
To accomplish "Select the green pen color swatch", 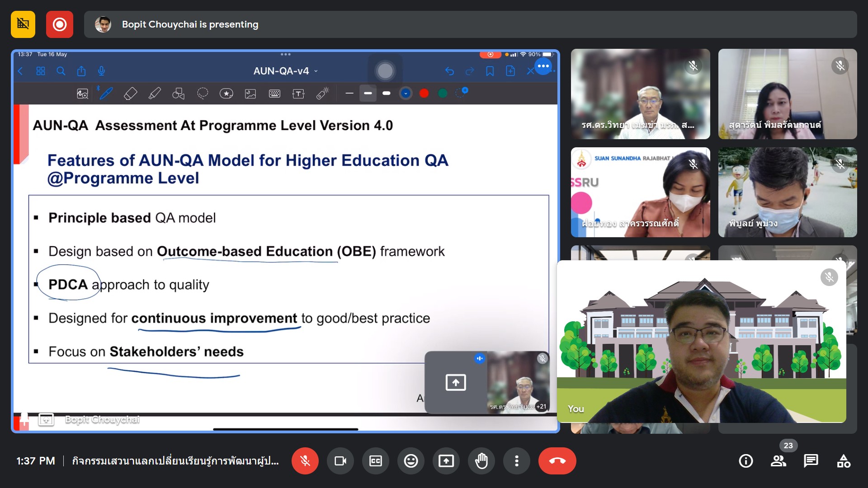I will coord(443,93).
